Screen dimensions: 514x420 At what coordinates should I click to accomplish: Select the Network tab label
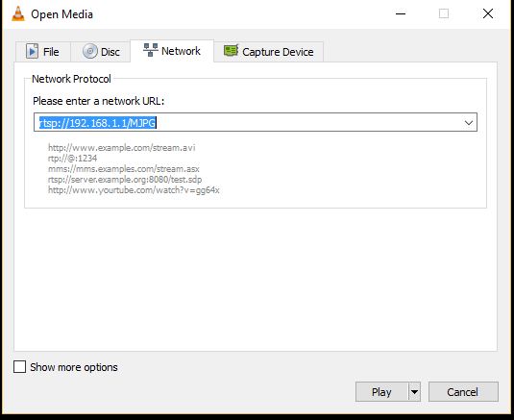pos(181,51)
